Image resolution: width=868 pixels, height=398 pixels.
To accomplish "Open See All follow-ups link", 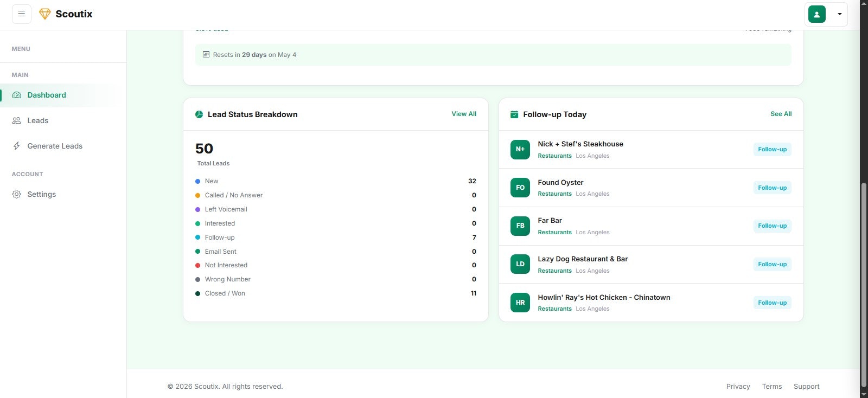I will 781,114.
